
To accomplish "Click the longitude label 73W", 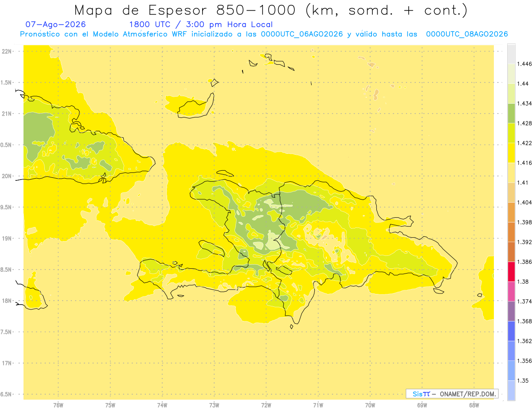I will (x=214, y=405).
